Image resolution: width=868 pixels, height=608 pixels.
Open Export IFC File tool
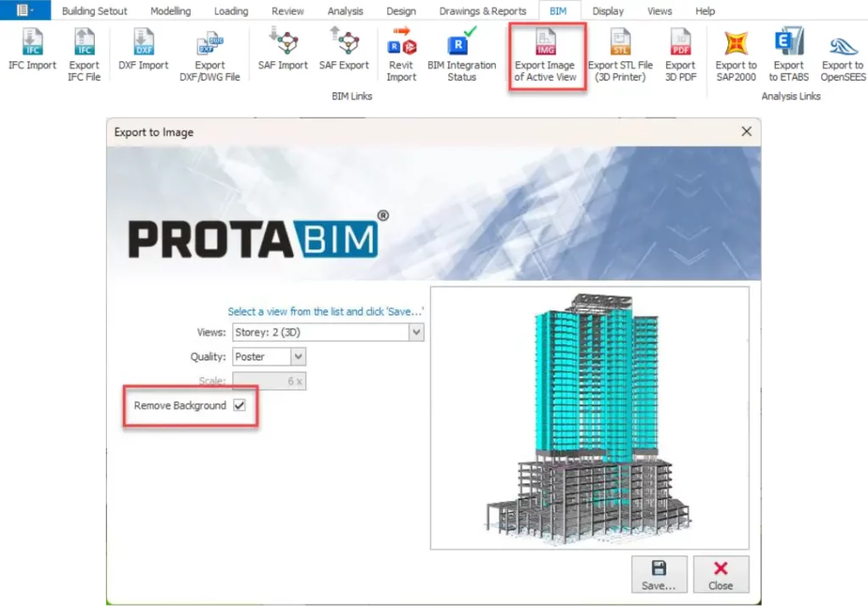pos(84,55)
